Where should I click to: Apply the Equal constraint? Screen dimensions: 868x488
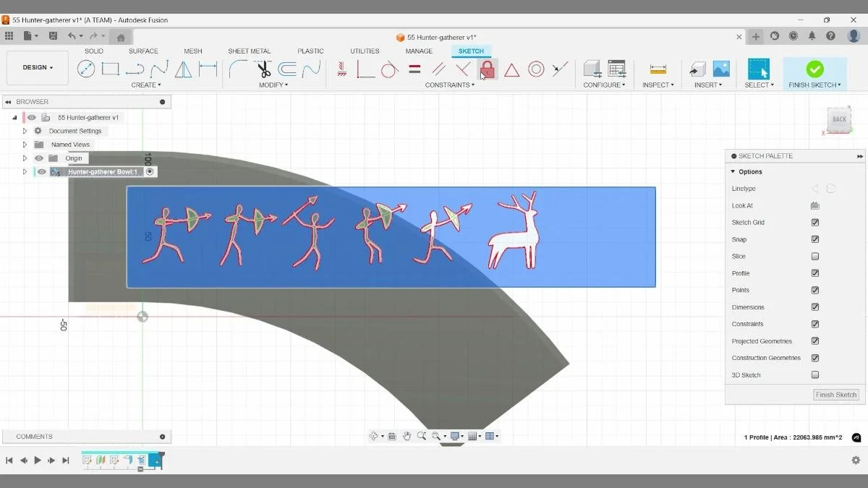click(414, 69)
